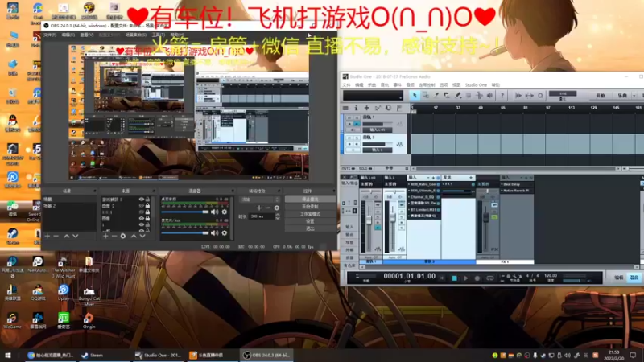The height and width of the screenshot is (362, 644).
Task: Click the Play button in Studio One transport
Action: (x=466, y=278)
